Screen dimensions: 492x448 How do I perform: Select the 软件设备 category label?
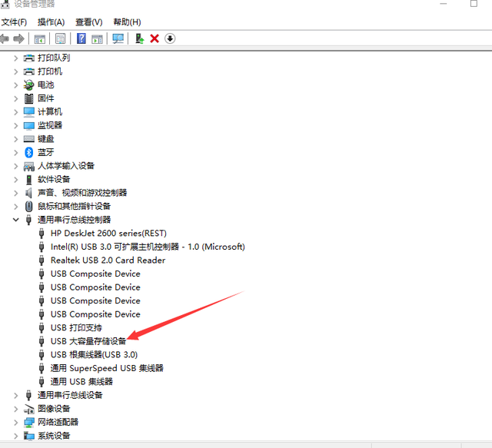point(54,180)
